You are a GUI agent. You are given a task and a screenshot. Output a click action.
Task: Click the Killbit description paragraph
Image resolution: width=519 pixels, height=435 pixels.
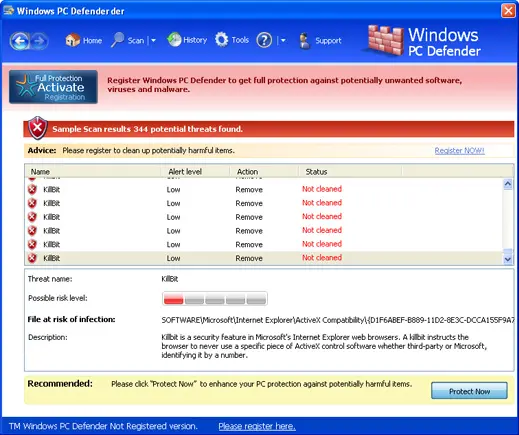tap(324, 346)
